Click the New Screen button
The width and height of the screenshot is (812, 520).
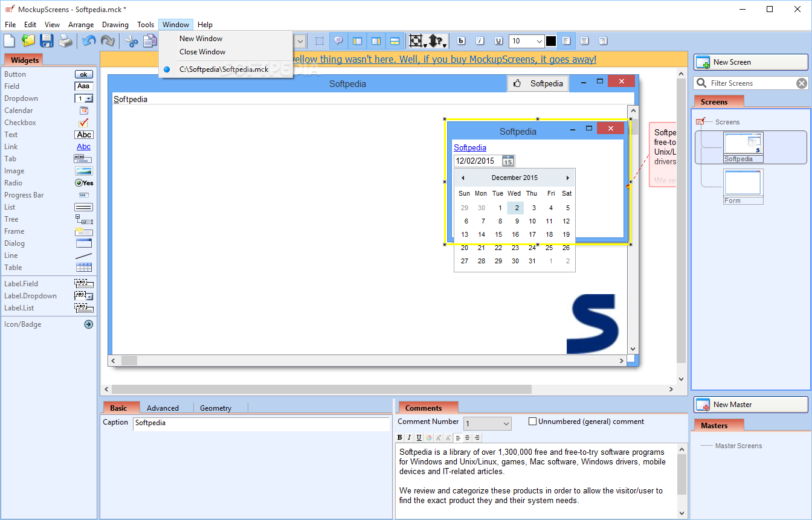click(x=750, y=62)
